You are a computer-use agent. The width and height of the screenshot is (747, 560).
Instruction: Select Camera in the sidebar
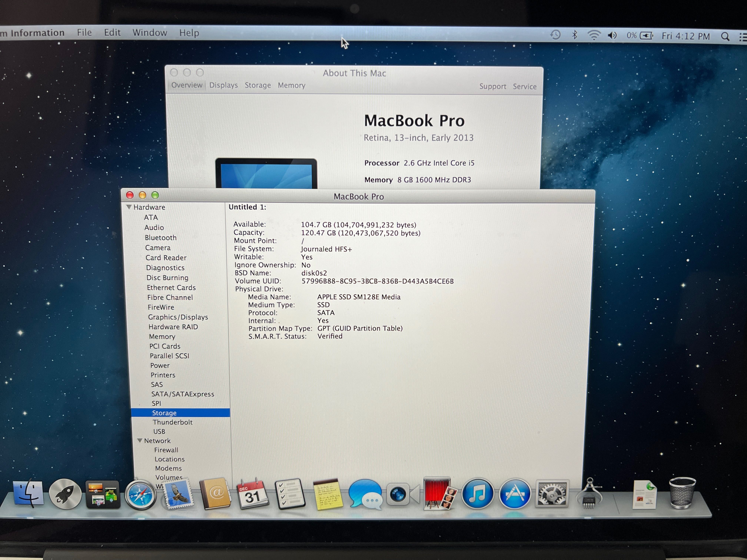point(158,248)
